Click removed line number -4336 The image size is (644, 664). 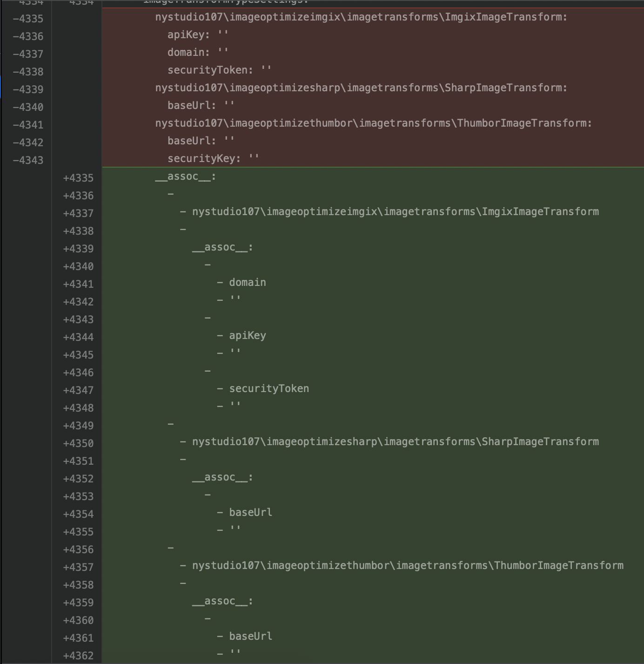[28, 37]
